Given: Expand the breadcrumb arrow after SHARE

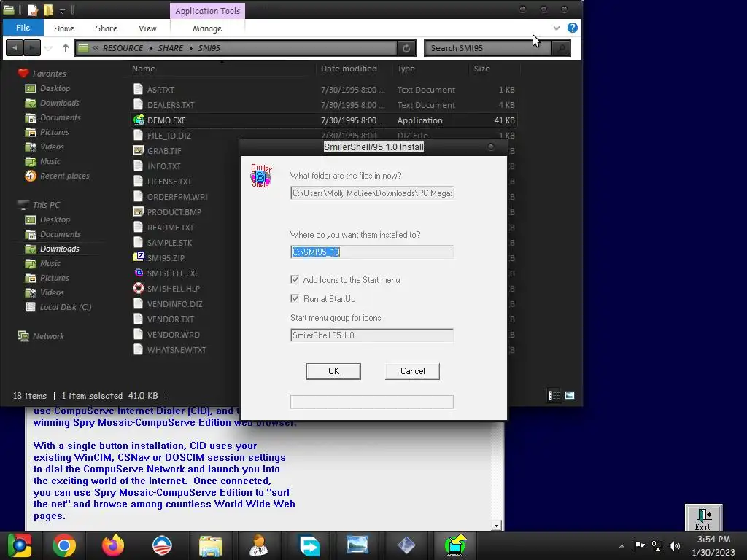Looking at the screenshot, I should [190, 47].
